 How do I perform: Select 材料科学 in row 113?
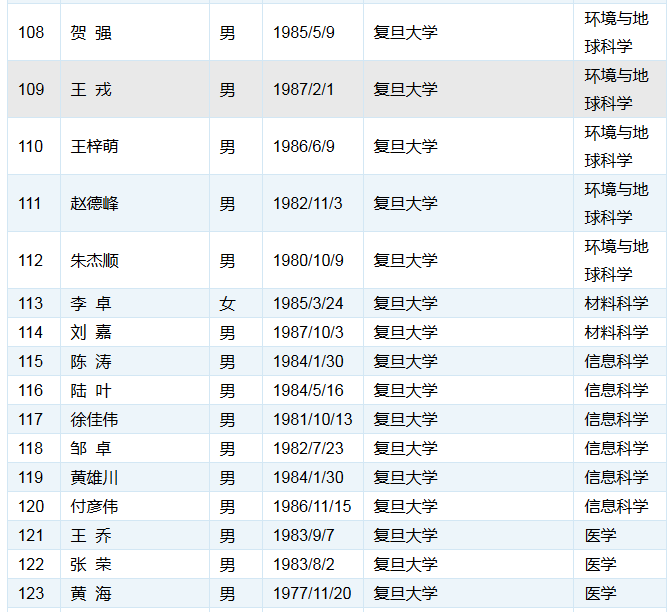point(616,304)
